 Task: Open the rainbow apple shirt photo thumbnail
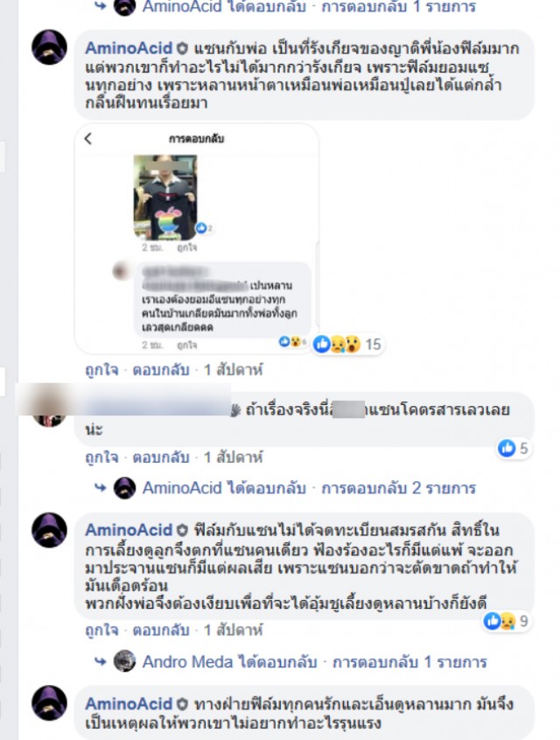pos(165,198)
